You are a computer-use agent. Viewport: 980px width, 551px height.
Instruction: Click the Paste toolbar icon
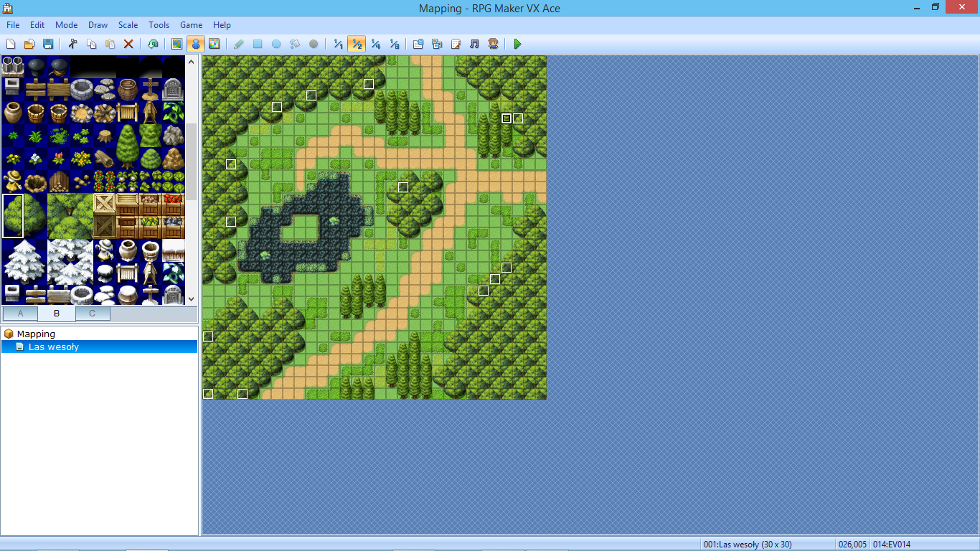[x=110, y=44]
